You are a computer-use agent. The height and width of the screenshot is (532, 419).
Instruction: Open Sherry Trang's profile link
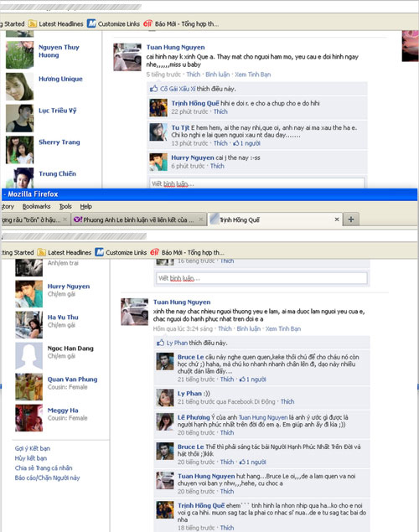(59, 142)
